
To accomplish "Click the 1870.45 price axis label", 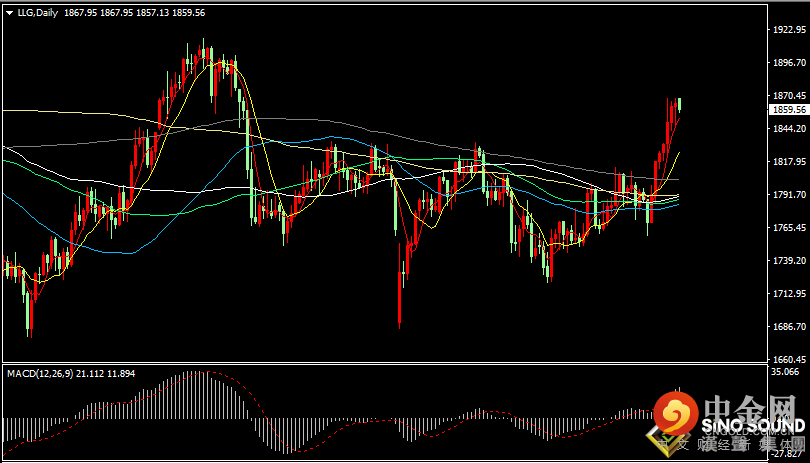I will click(x=789, y=96).
